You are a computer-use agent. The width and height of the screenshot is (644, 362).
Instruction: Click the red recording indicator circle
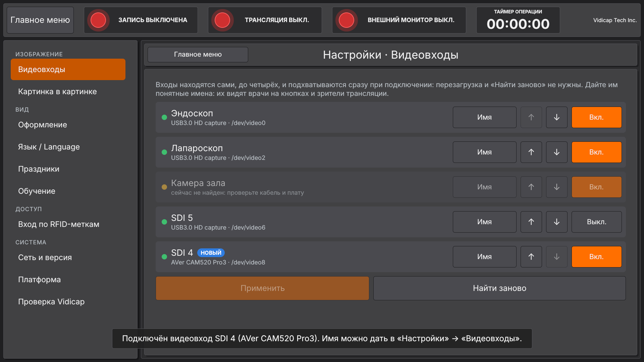click(x=98, y=20)
